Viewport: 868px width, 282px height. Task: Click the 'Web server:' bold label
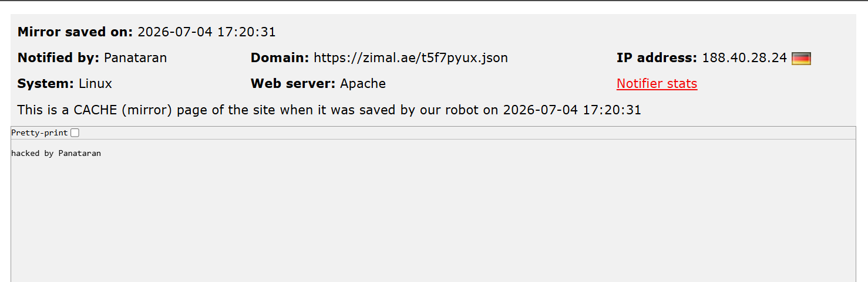tap(294, 84)
